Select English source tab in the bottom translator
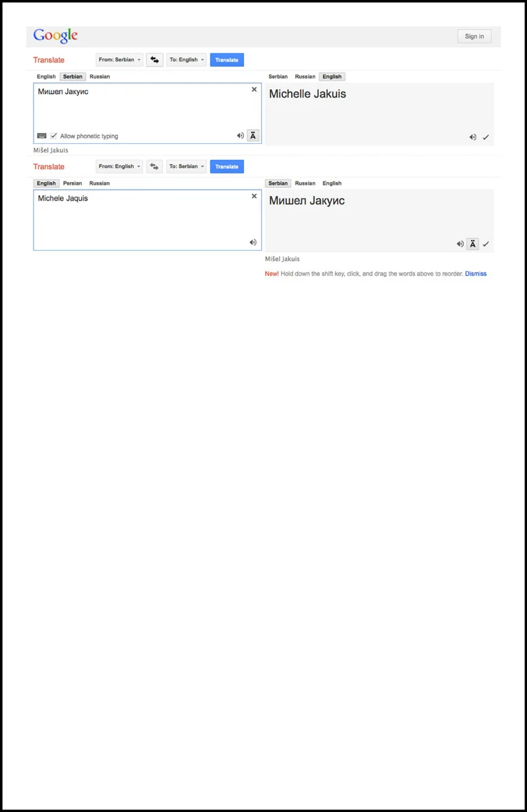 click(x=46, y=183)
